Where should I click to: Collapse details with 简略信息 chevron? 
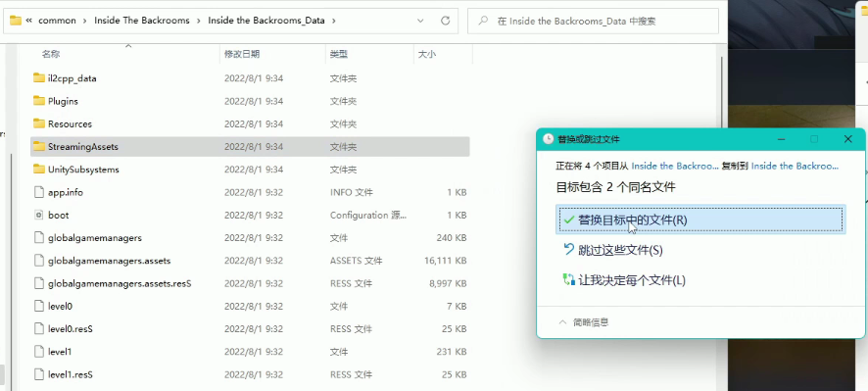[x=562, y=321]
